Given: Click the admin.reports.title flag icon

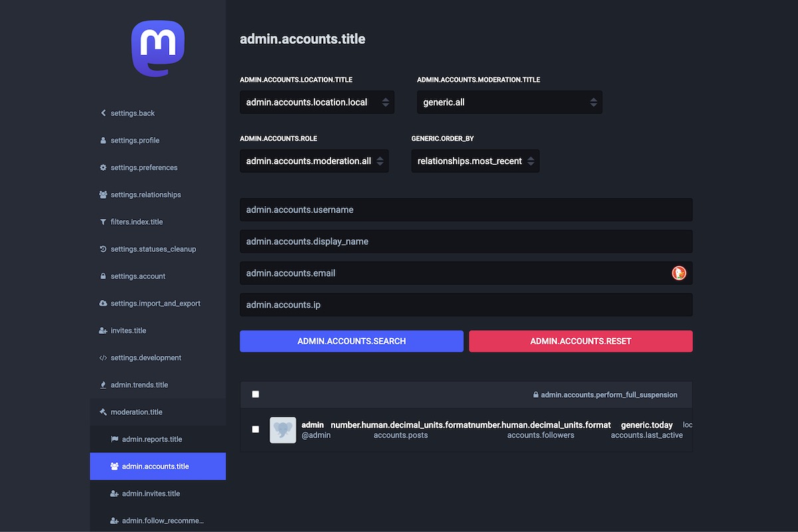Looking at the screenshot, I should coord(114,439).
